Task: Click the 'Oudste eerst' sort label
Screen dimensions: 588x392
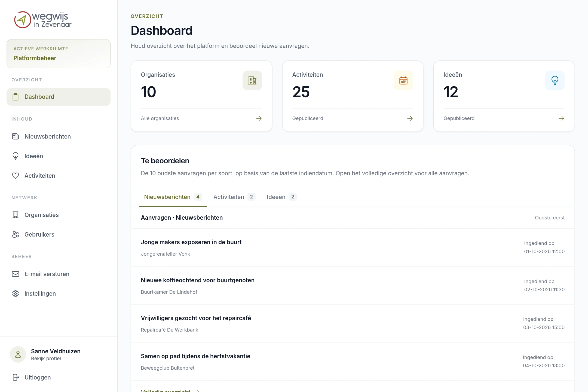Action: click(x=550, y=218)
